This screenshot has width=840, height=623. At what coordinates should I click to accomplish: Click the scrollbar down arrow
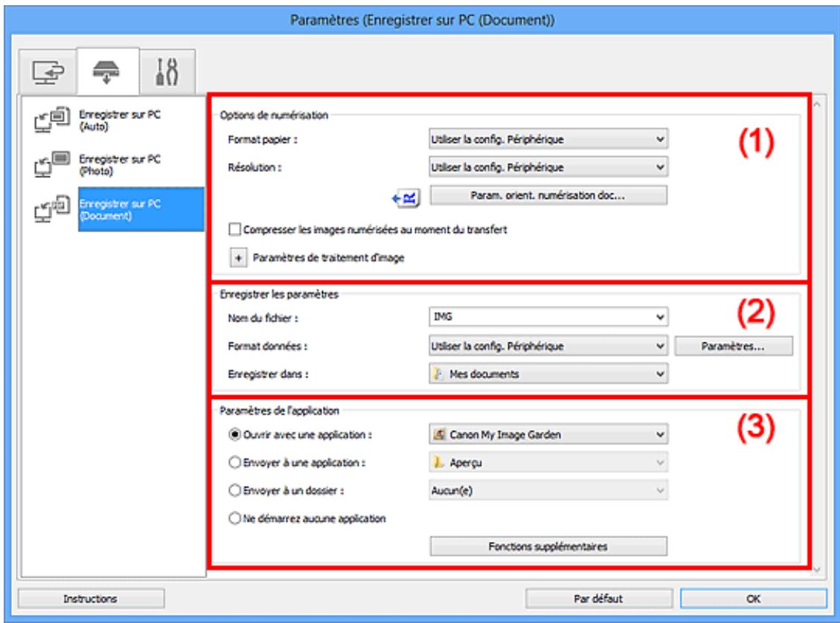tap(817, 569)
